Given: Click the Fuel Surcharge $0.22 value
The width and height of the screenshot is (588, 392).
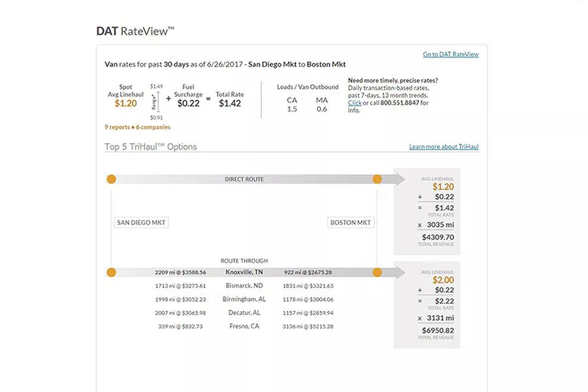Looking at the screenshot, I should [188, 103].
